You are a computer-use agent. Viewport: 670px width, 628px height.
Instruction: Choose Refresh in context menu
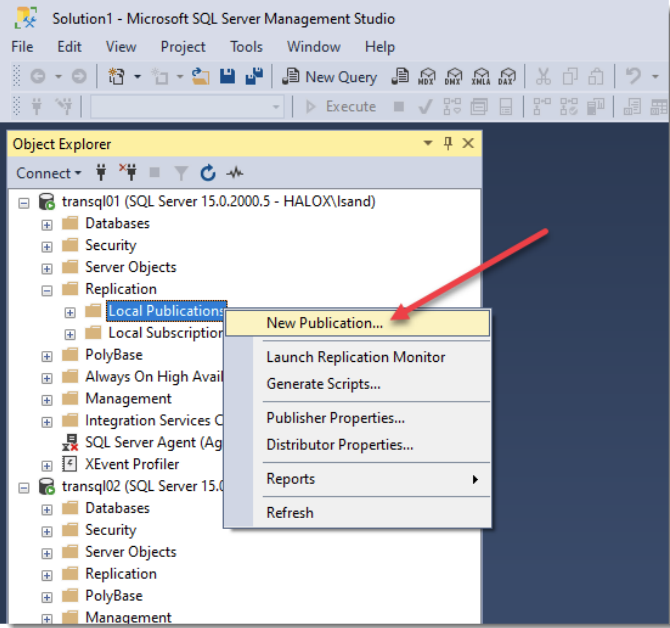pos(358,513)
